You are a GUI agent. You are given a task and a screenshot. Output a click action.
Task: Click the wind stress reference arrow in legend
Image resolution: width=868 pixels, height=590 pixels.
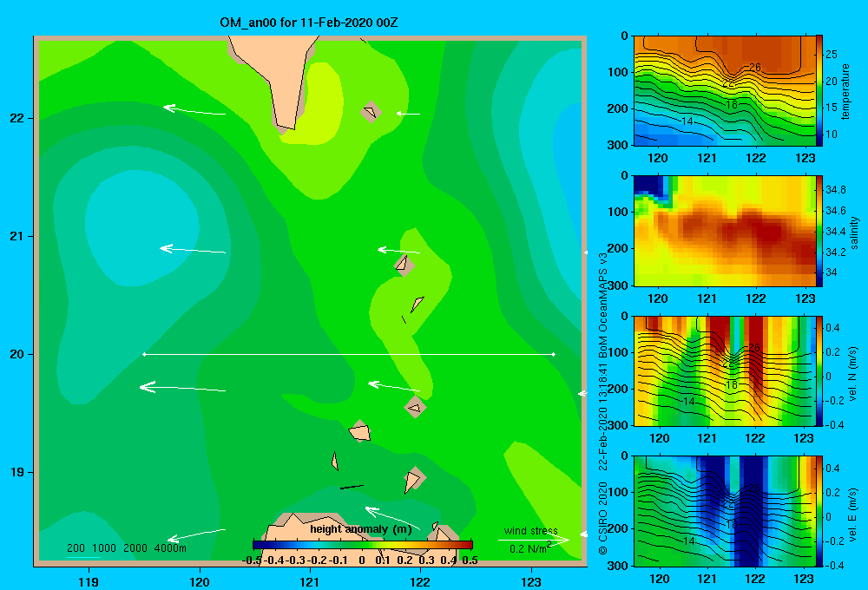click(x=533, y=540)
